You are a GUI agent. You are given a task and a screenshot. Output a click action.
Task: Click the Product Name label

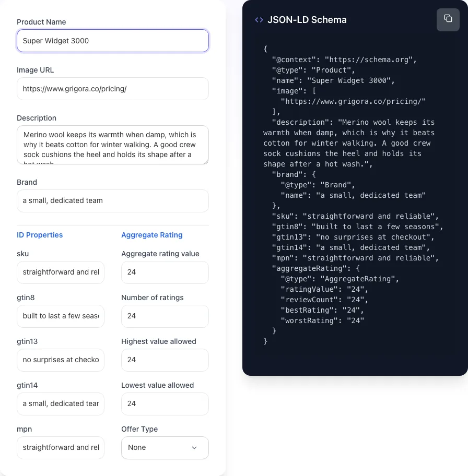pyautogui.click(x=41, y=22)
